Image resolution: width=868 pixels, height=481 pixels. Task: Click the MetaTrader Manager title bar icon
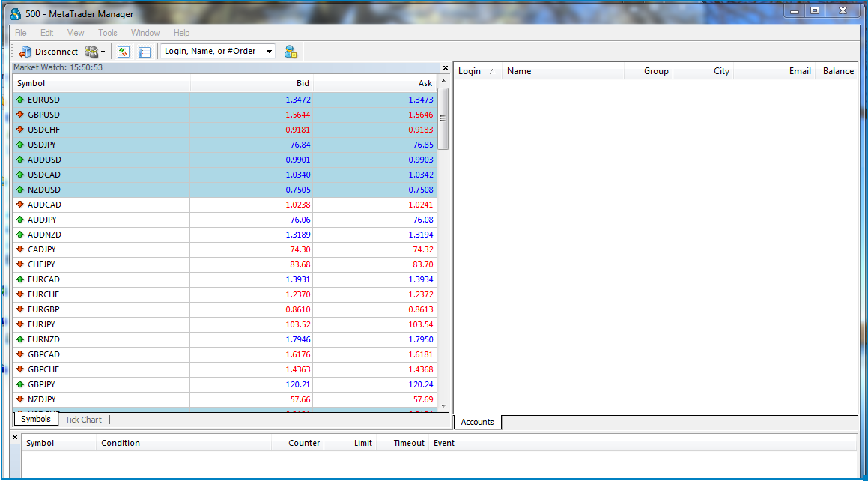16,13
